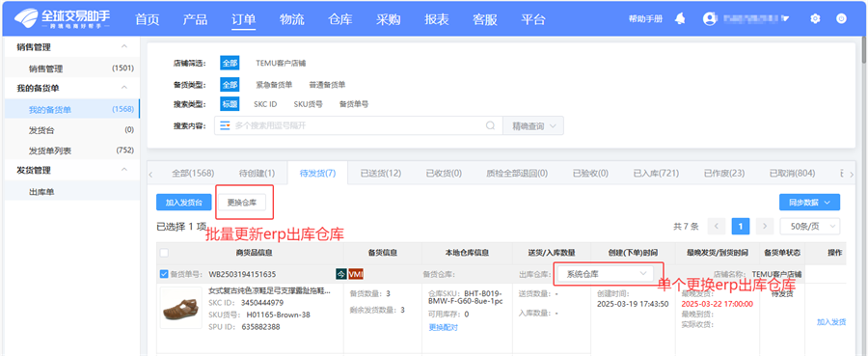
Task: Select 全部 in 店铺筛选
Action: pyautogui.click(x=230, y=63)
